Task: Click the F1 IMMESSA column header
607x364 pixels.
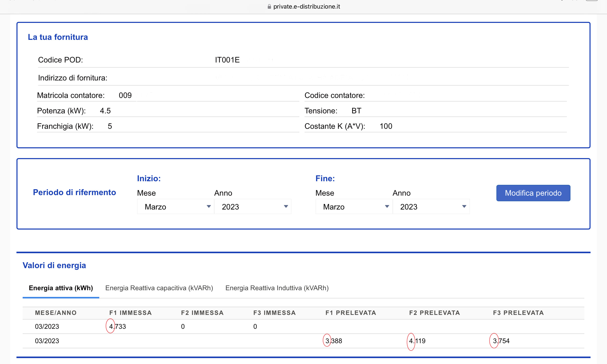Action: [x=130, y=313]
